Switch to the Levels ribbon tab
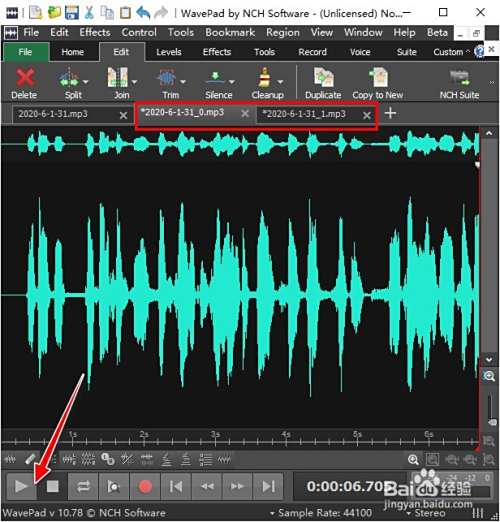500x522 pixels. tap(169, 52)
